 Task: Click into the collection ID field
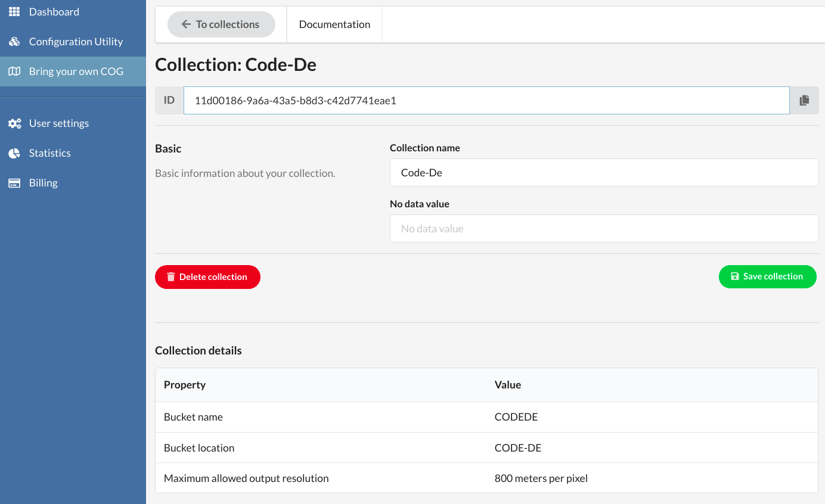486,101
